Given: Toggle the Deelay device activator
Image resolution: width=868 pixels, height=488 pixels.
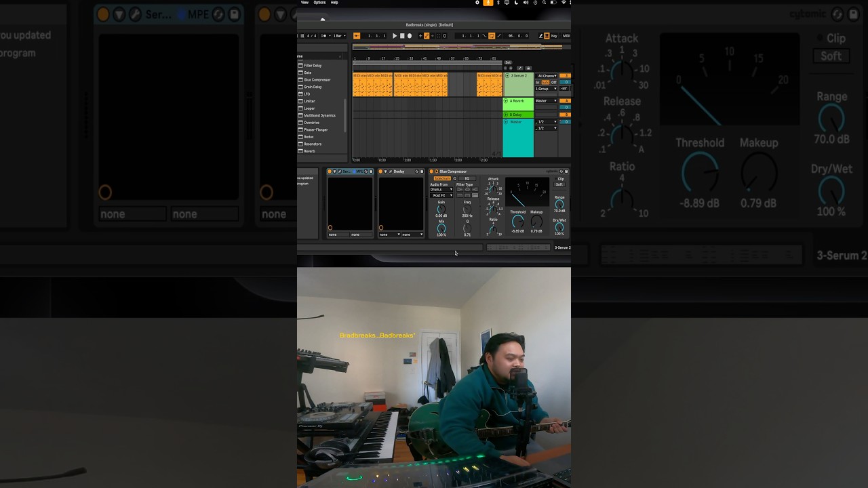Looking at the screenshot, I should [380, 171].
